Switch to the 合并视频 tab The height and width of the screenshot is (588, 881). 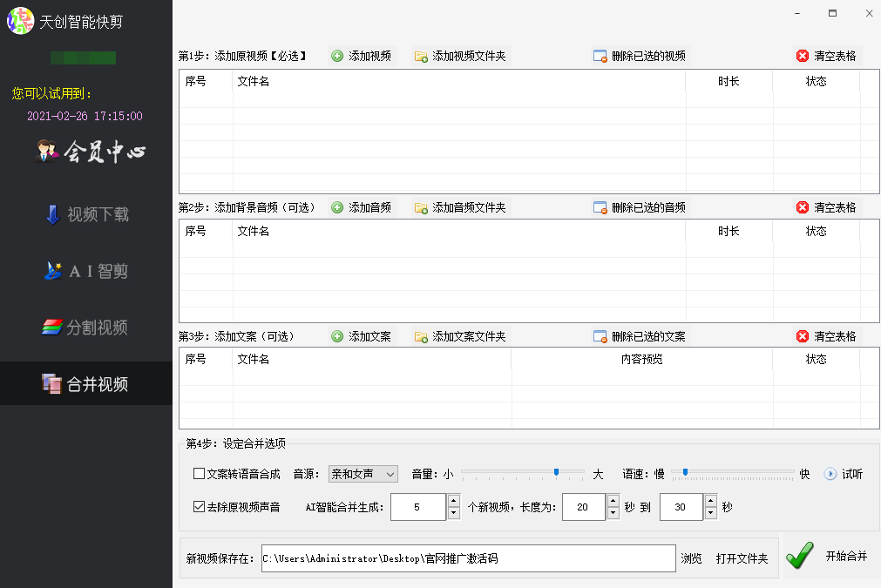[86, 383]
